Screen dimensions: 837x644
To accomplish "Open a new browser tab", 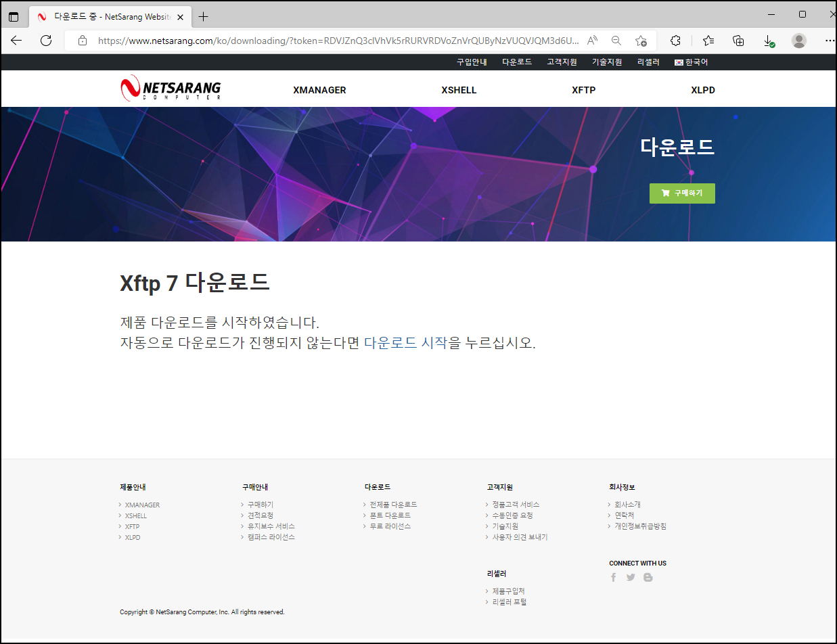I will (203, 17).
